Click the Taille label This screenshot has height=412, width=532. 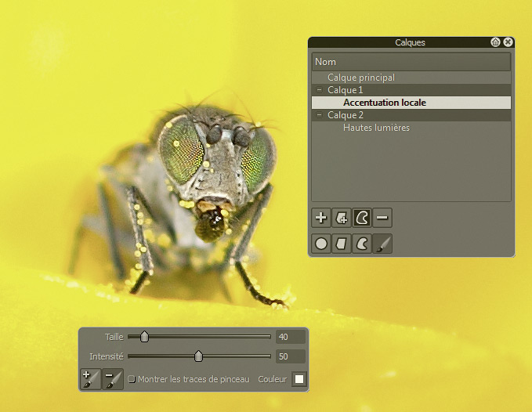114,337
